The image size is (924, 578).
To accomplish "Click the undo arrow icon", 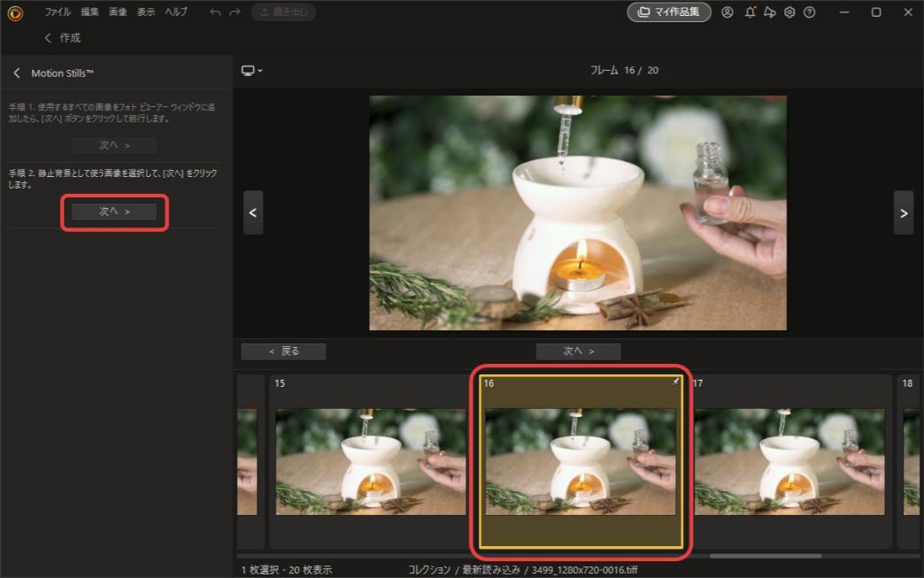I will 213,12.
